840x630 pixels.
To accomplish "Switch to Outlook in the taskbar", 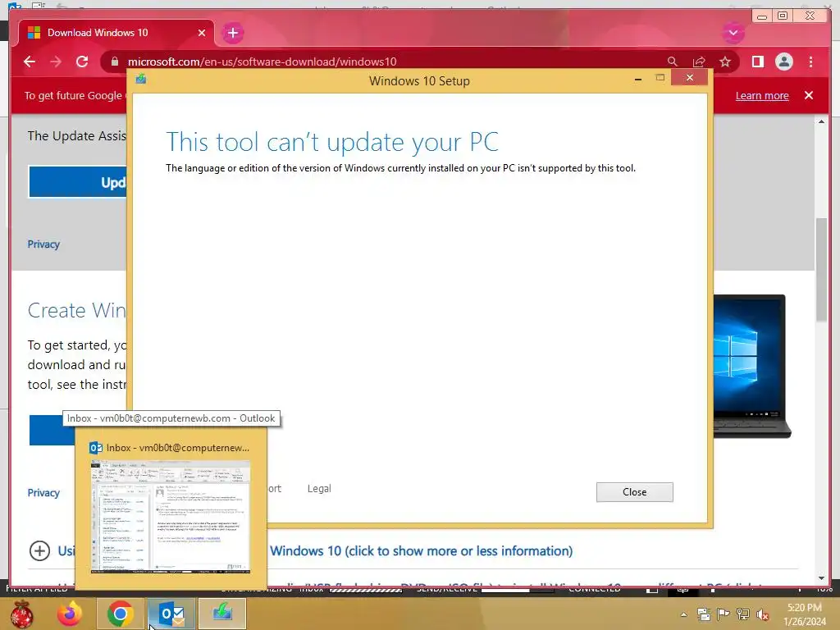I will click(x=171, y=614).
